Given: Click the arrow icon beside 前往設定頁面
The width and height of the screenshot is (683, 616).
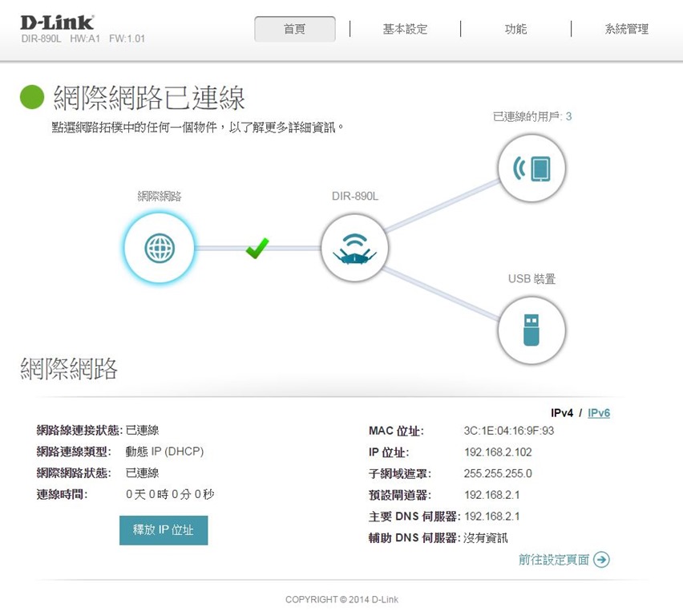Looking at the screenshot, I should pos(601,559).
